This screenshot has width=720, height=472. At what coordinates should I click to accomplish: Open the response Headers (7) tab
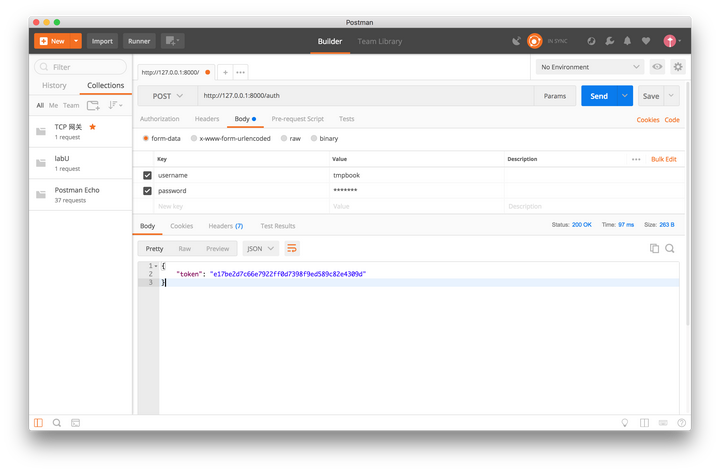(x=225, y=226)
